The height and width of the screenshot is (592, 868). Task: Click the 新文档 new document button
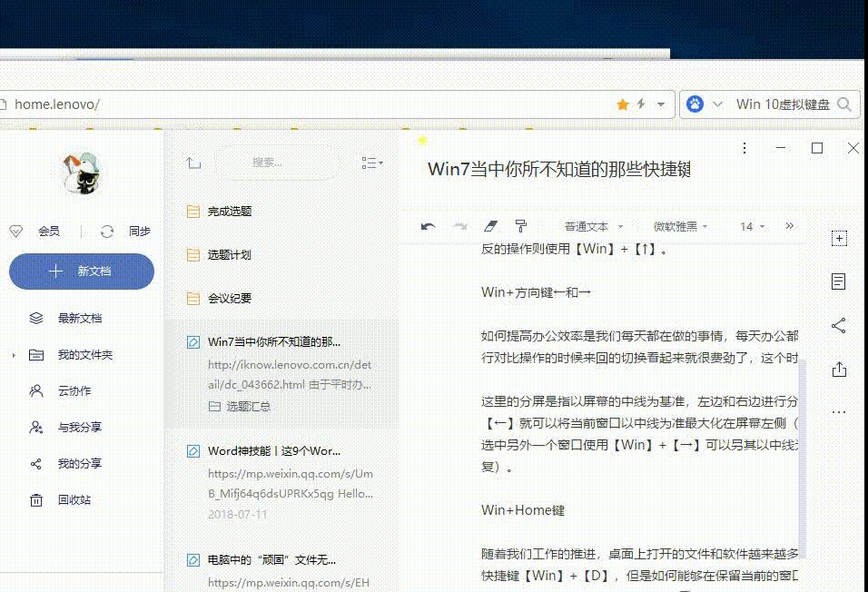point(83,271)
